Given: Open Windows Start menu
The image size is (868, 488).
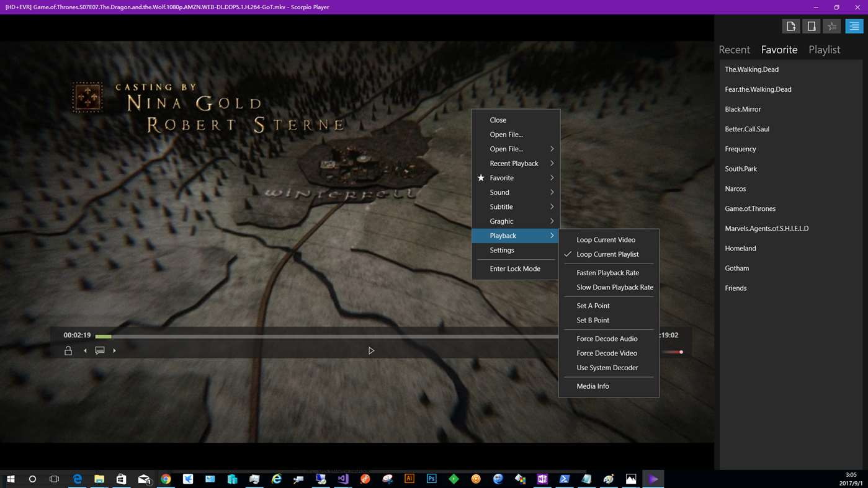Looking at the screenshot, I should [x=11, y=479].
